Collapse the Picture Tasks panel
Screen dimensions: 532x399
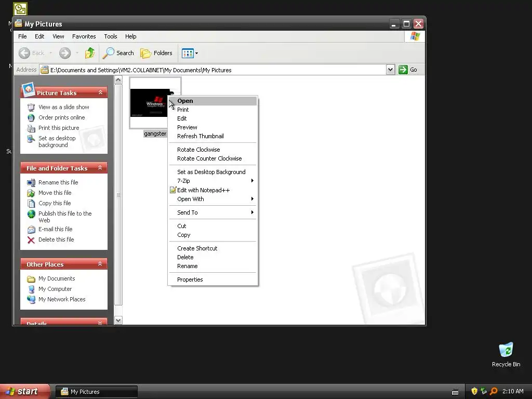point(100,92)
